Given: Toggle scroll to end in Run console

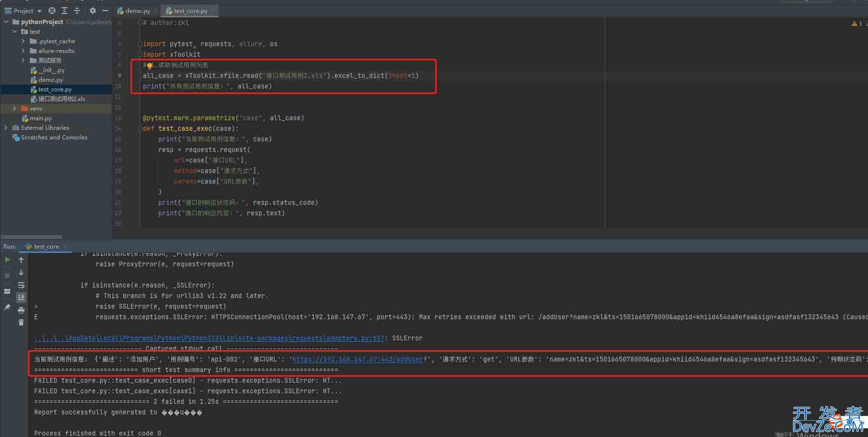Looking at the screenshot, I should click(21, 298).
